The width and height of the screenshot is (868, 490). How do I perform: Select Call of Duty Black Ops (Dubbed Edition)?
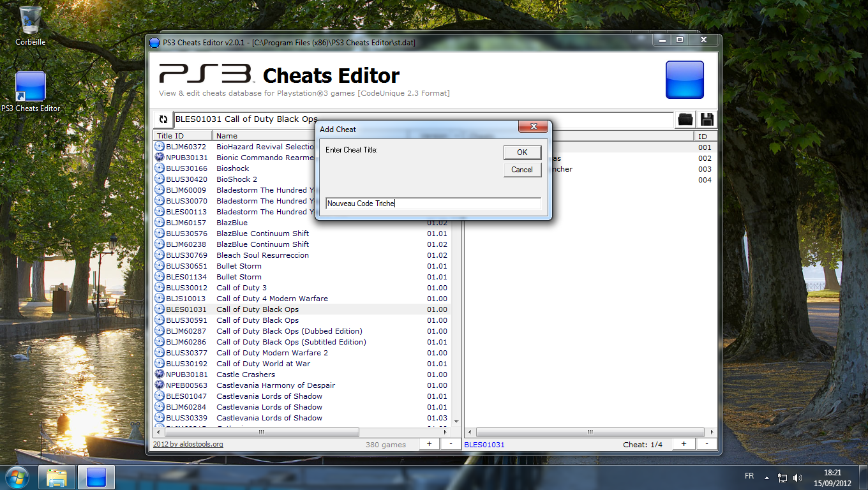(x=302, y=331)
